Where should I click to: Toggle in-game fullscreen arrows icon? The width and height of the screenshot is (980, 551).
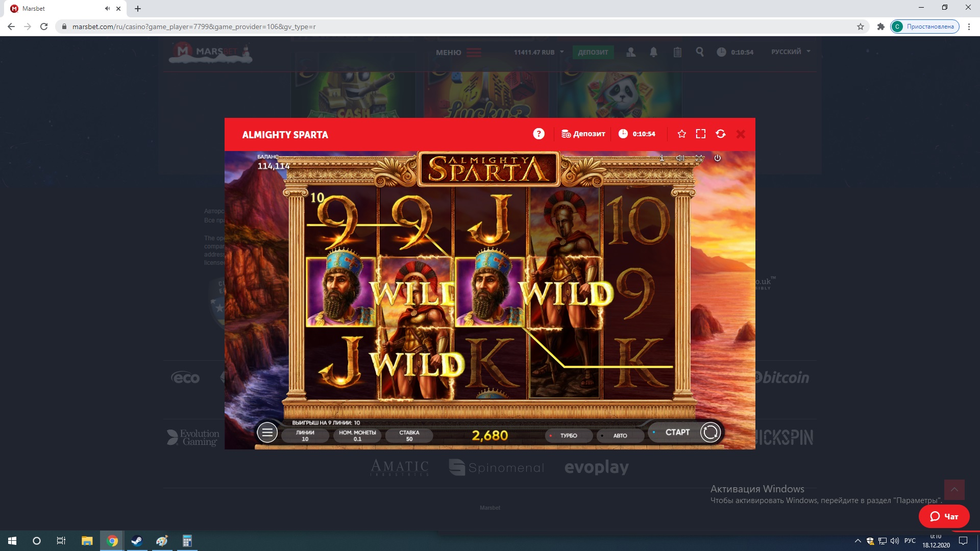click(699, 158)
